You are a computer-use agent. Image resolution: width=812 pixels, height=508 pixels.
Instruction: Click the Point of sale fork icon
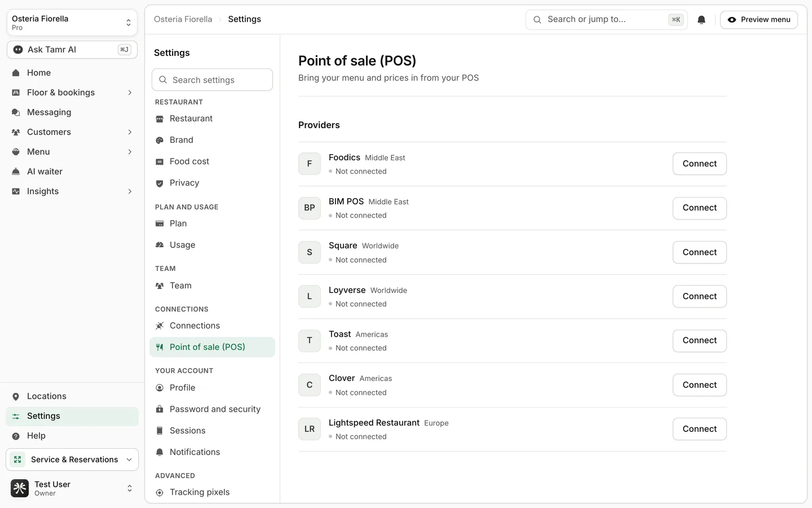[x=160, y=347]
